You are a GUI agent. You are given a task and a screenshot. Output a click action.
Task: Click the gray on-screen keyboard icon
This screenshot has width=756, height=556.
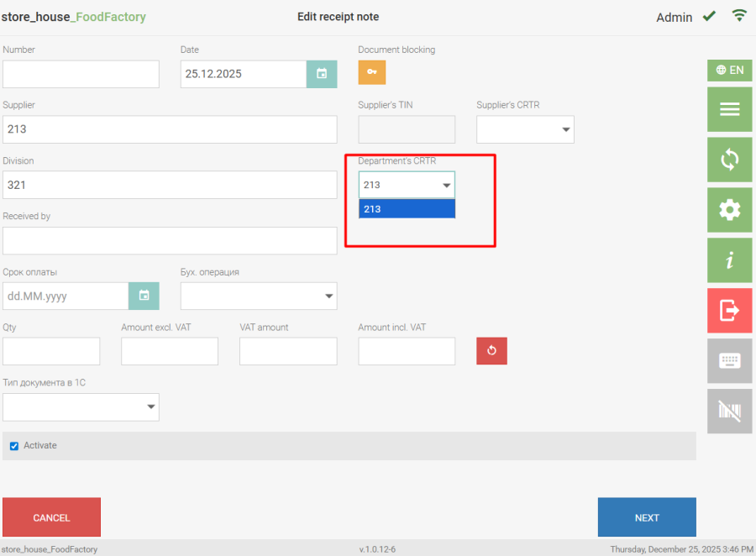click(729, 360)
